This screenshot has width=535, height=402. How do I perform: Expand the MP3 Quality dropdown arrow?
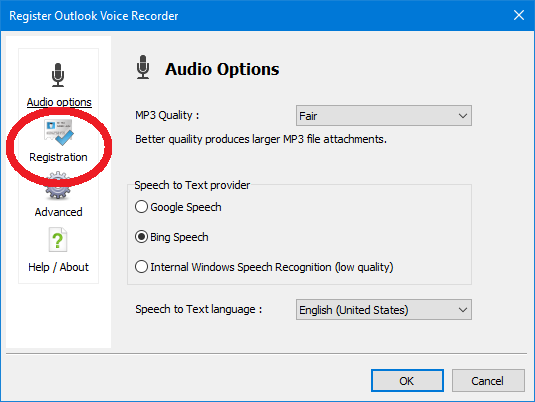(x=463, y=116)
